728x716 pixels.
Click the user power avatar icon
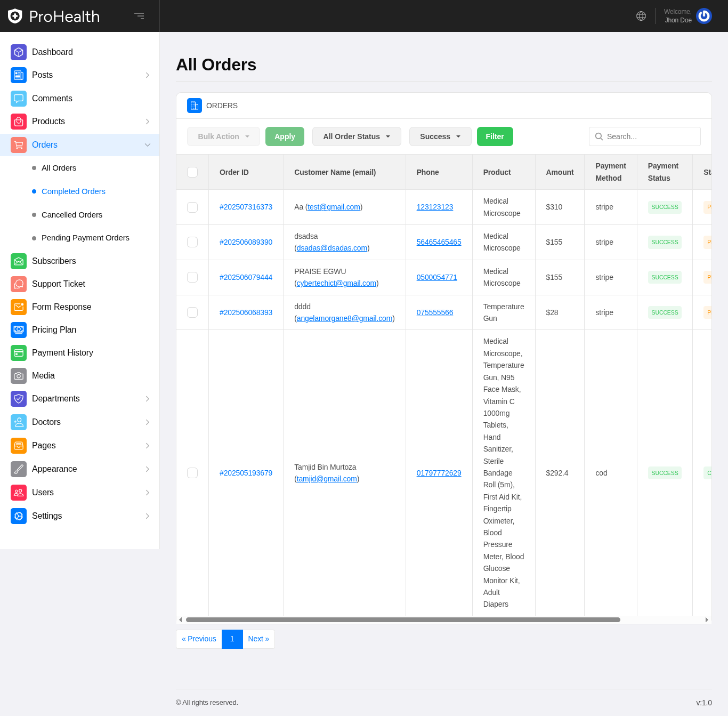(703, 16)
